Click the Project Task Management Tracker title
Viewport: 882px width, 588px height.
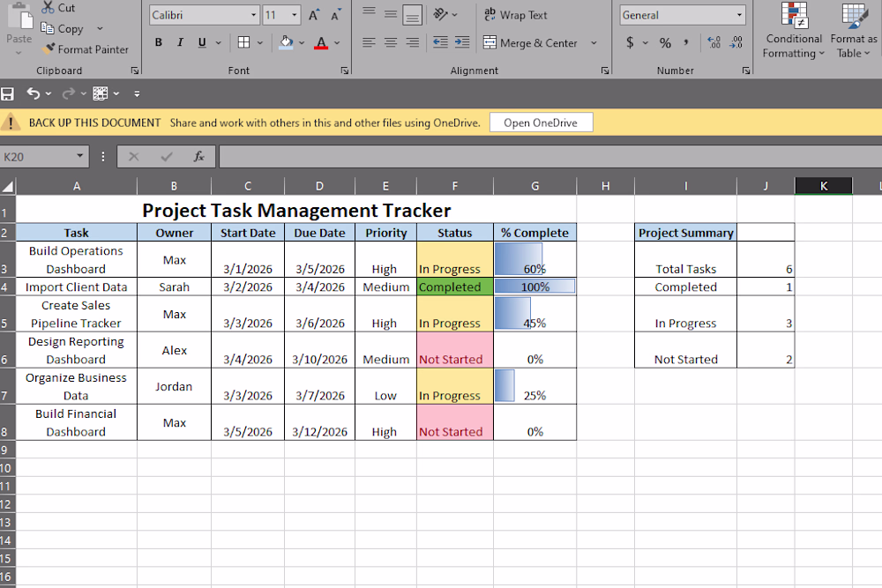click(x=296, y=210)
